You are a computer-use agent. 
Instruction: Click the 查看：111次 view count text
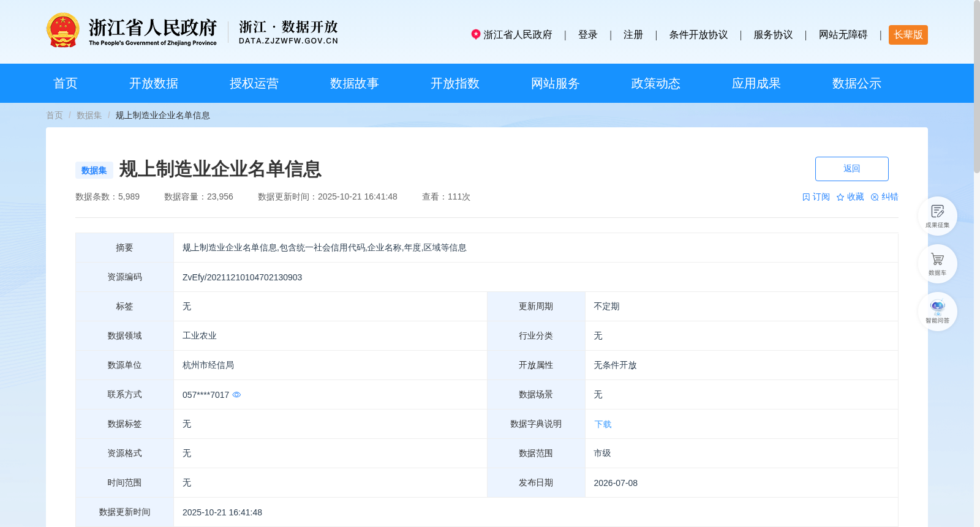coord(446,197)
